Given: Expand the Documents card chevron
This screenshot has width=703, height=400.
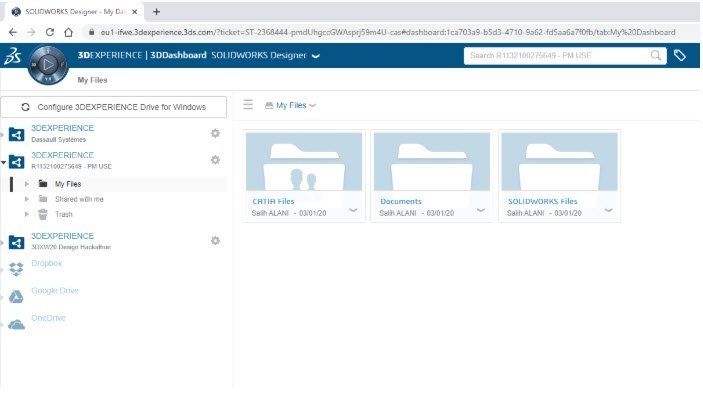Looking at the screenshot, I should point(481,210).
